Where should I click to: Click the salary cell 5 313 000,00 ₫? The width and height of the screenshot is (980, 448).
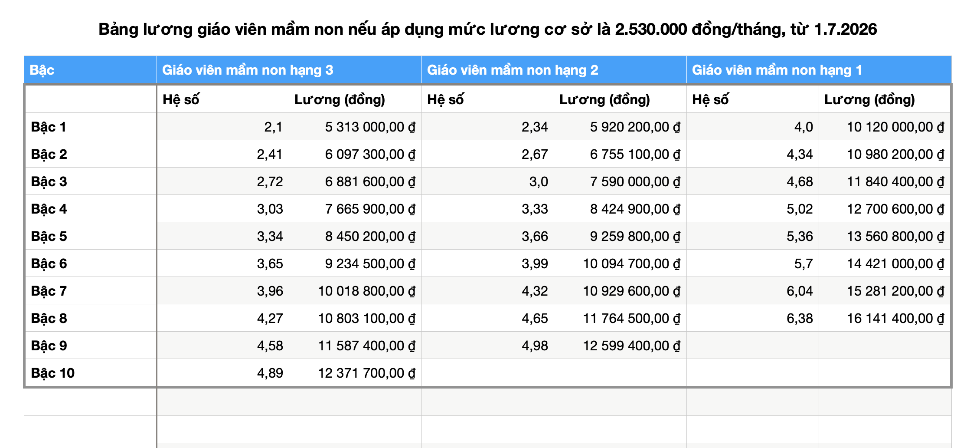[355, 127]
